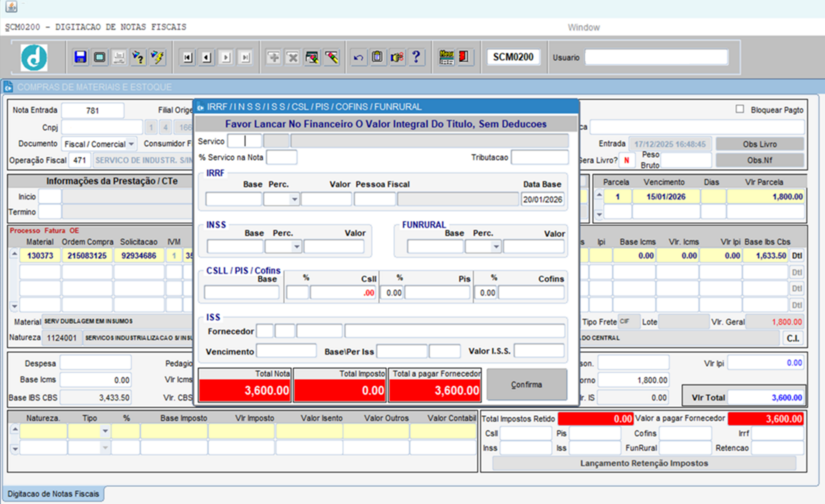Screen dimensions: 825x504
Task: Open the Documento Fiscal / Comercial dropdown
Action: pos(131,144)
